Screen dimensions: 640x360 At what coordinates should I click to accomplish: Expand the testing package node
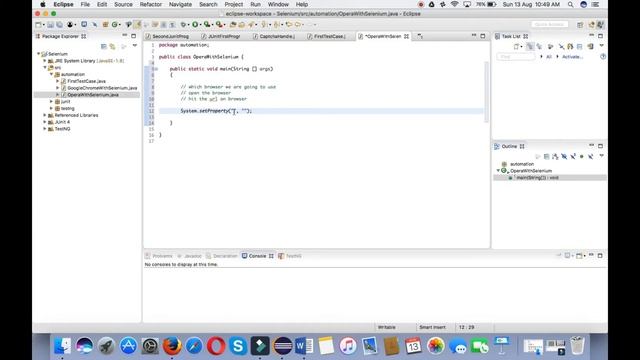[x=51, y=108]
